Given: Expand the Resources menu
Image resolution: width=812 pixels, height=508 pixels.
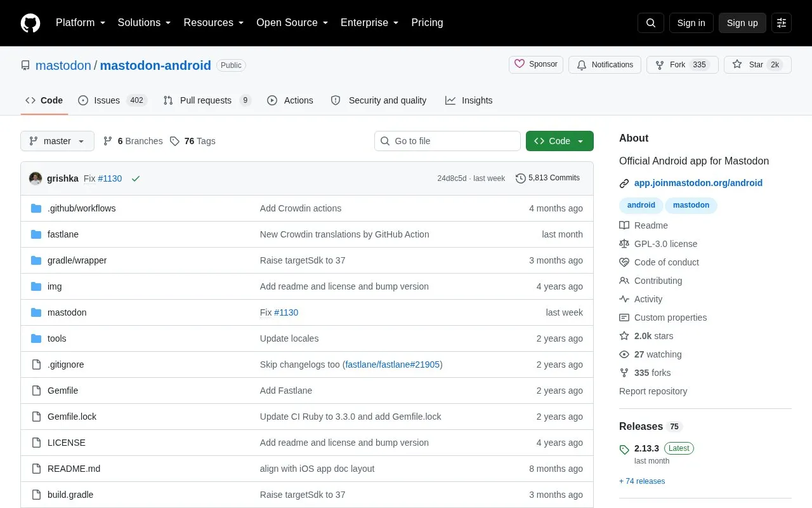Looking at the screenshot, I should [x=214, y=23].
